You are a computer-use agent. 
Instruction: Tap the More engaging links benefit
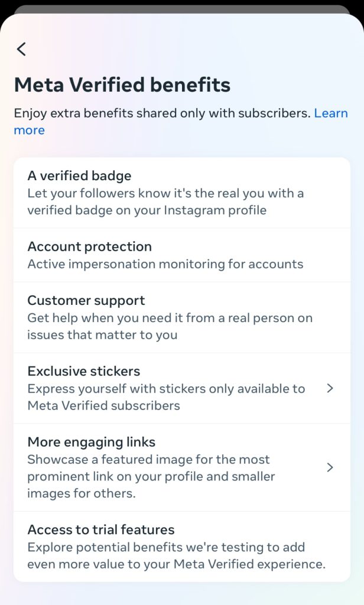pos(177,467)
